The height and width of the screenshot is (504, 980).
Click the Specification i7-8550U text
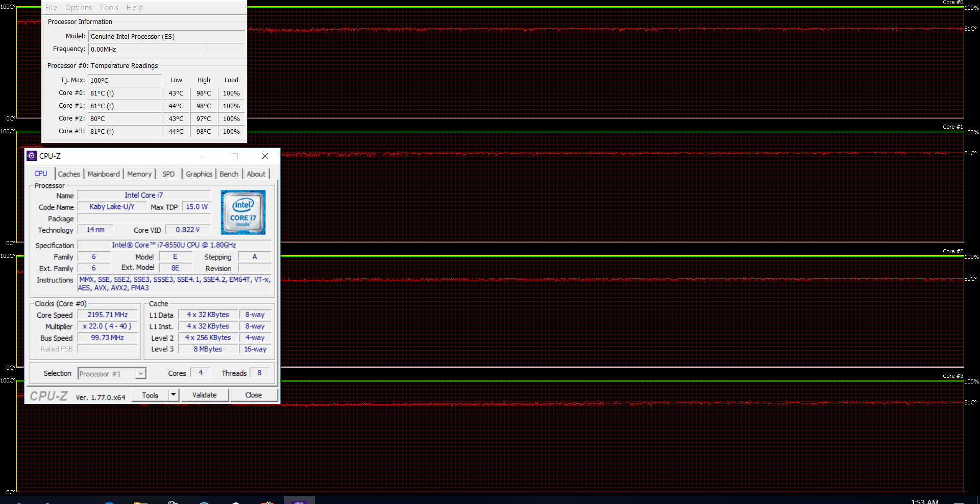[x=174, y=245]
